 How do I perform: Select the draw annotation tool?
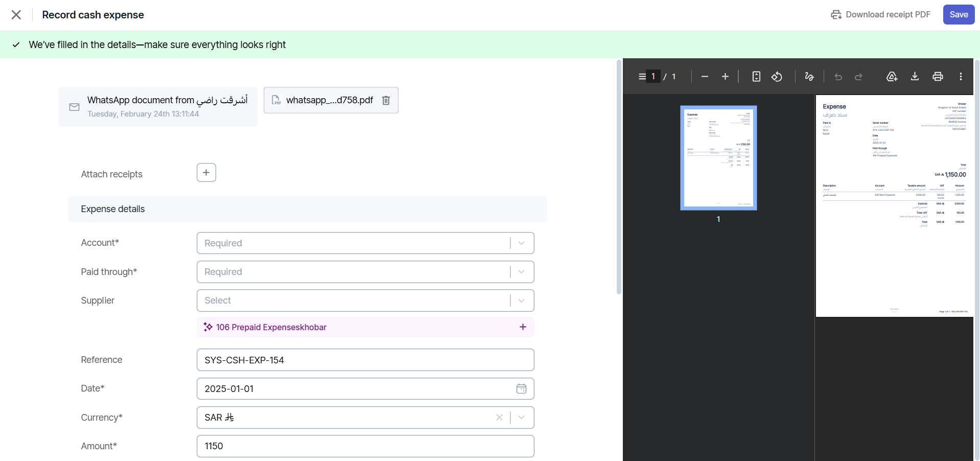pos(809,77)
